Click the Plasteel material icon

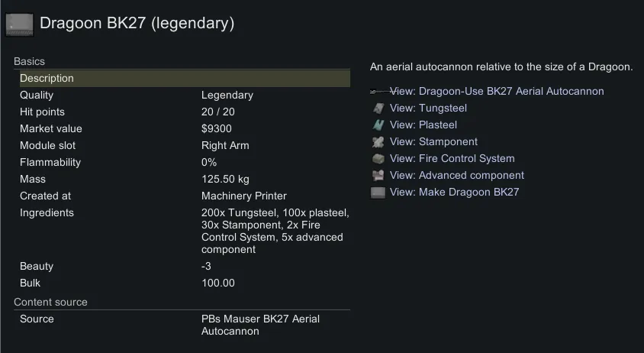click(378, 125)
